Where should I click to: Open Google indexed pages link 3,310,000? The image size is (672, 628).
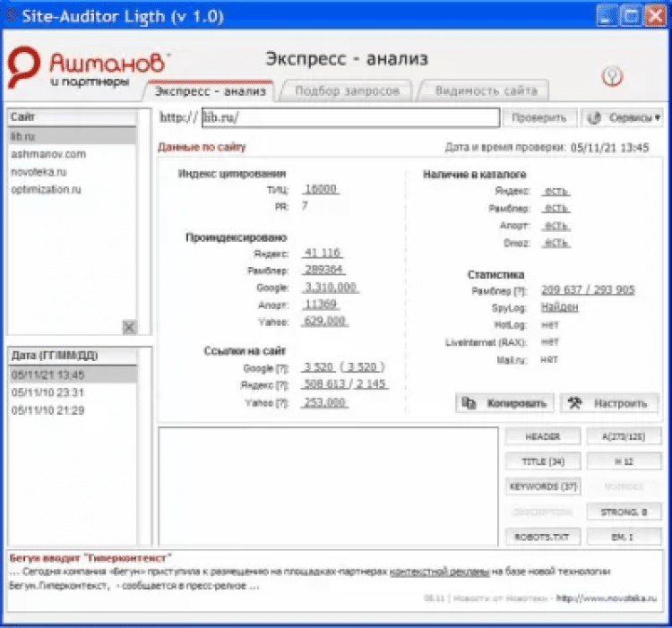coord(331,287)
